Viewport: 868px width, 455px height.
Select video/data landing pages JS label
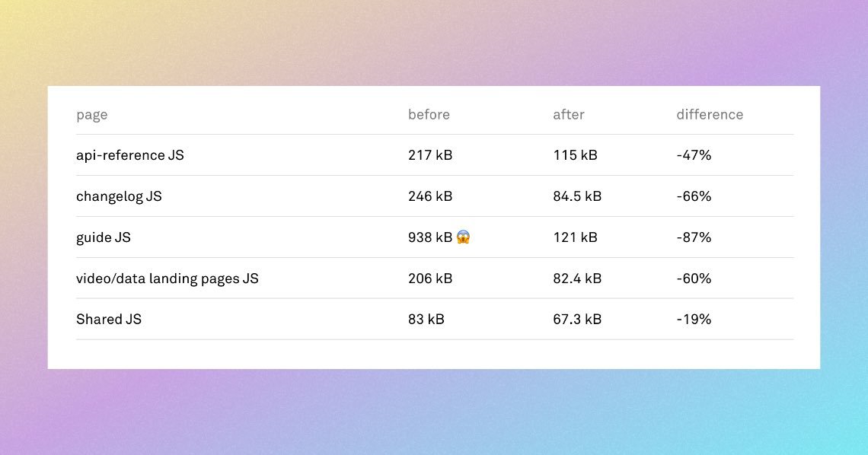168,278
